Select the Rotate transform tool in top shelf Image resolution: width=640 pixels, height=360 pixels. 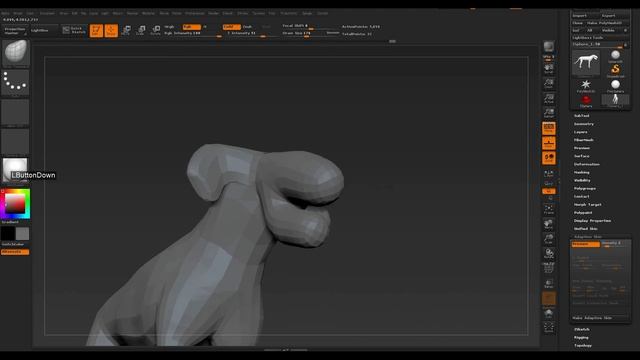point(156,31)
